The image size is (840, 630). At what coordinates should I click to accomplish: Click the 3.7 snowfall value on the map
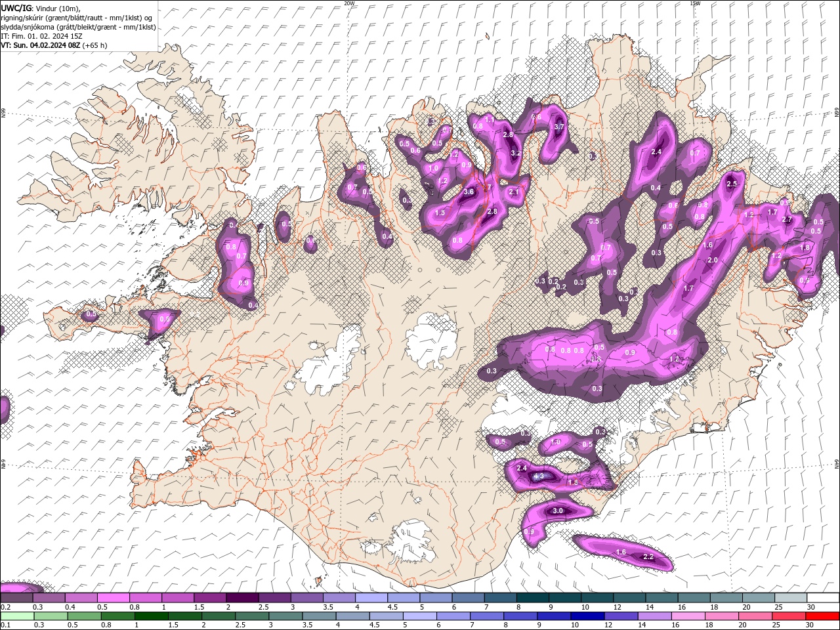pos(559,127)
